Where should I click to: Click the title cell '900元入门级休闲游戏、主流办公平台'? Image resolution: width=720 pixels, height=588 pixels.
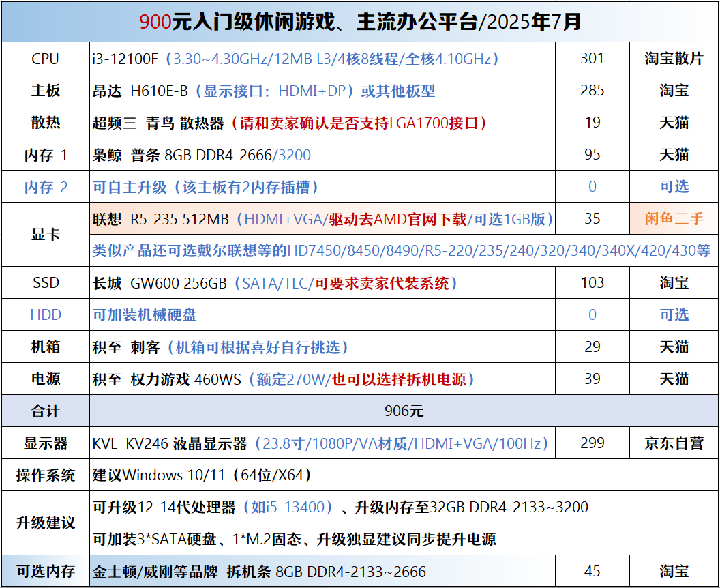(360, 22)
